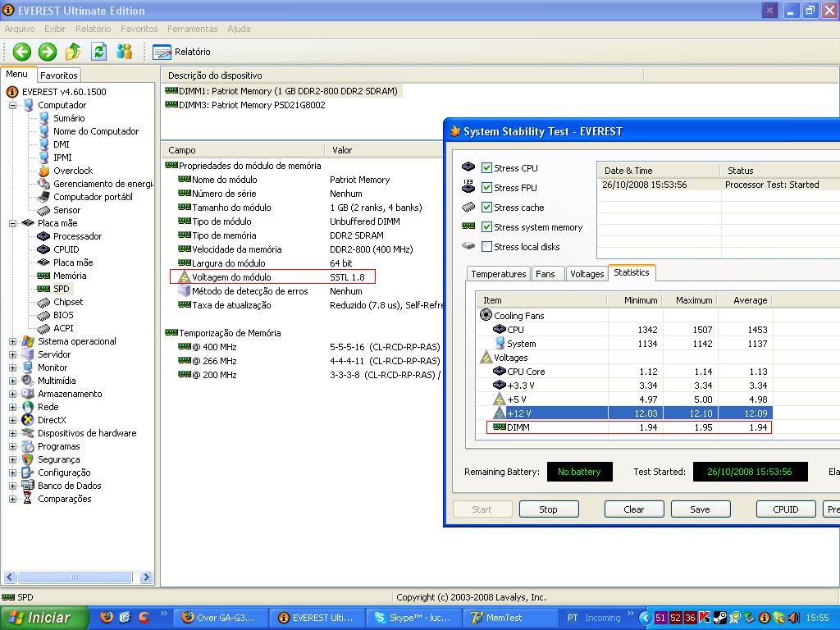Click the Firefox quick launch icon
The height and width of the screenshot is (630, 840).
(107, 617)
